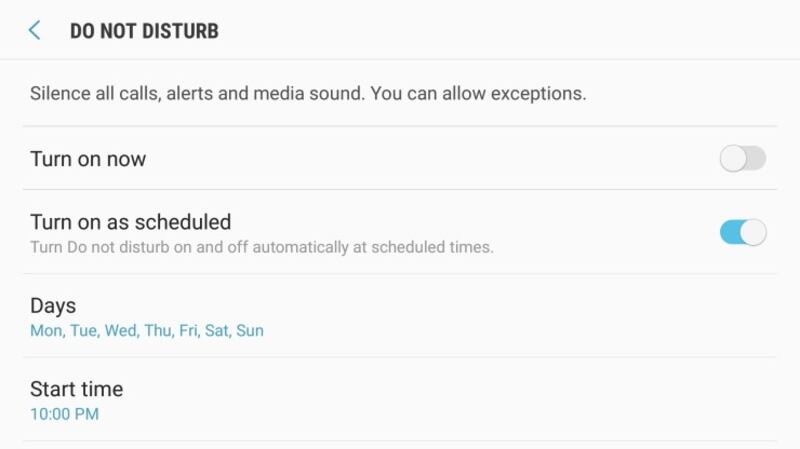Tap the Turn on now label

click(x=88, y=159)
